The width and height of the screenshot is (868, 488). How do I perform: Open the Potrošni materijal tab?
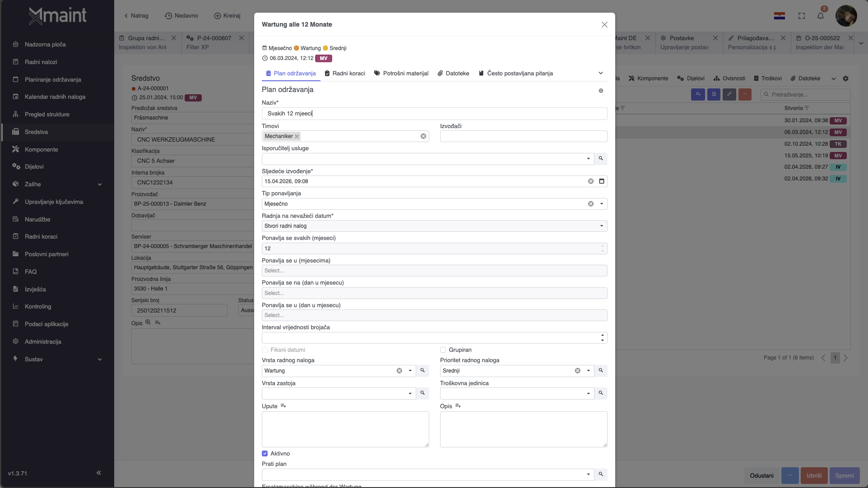[401, 74]
